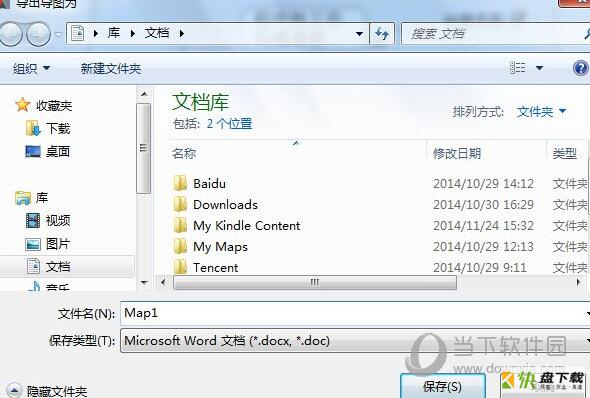Sort by 修改日期 column header
Image resolution: width=590 pixels, height=398 pixels.
(457, 153)
